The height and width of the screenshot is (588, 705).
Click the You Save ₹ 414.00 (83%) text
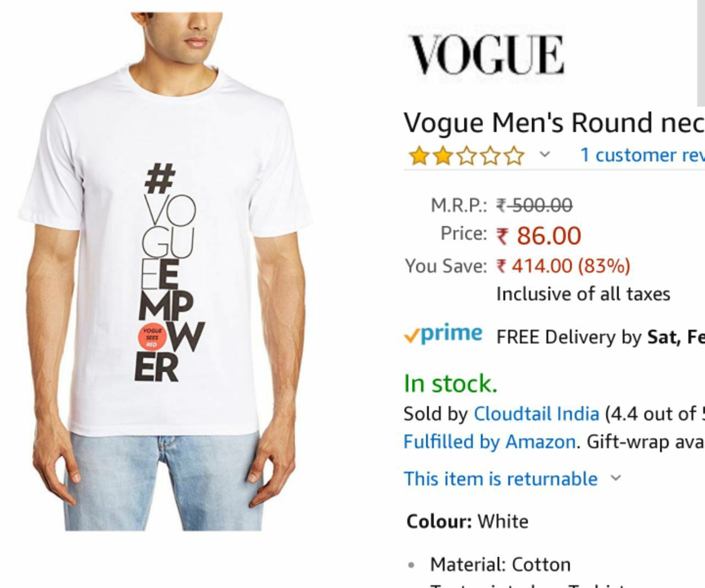click(563, 266)
